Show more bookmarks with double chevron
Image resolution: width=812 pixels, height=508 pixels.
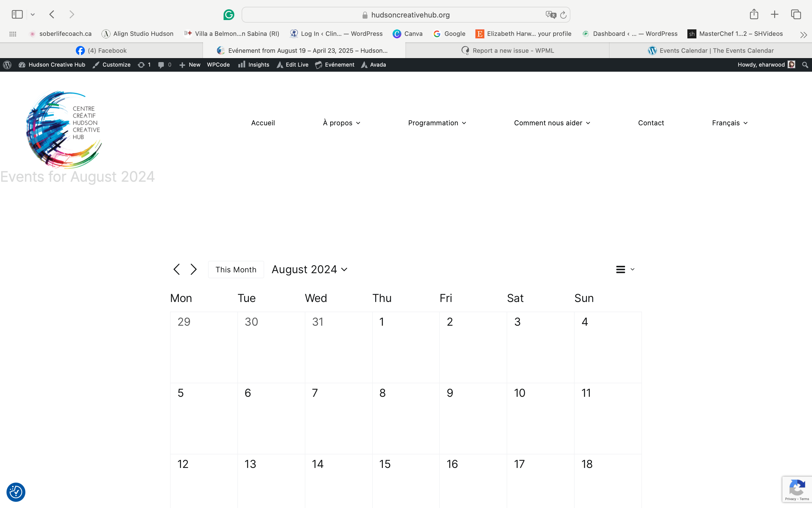pos(803,35)
